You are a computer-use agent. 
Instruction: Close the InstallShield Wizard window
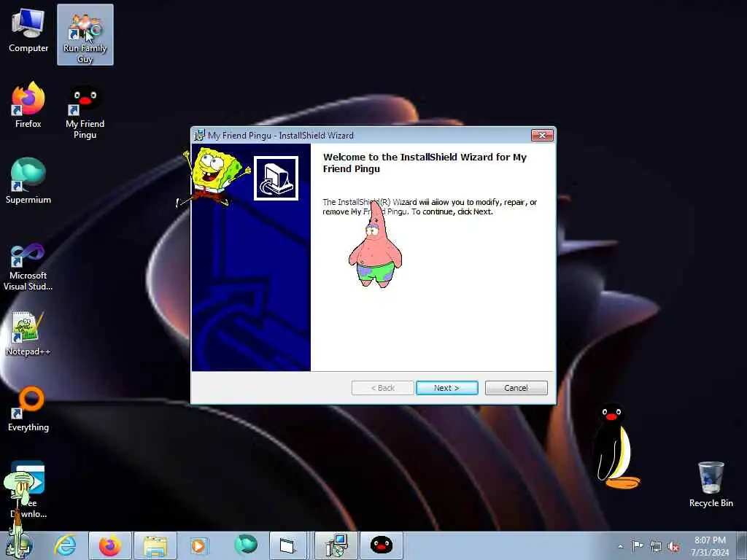pos(542,135)
